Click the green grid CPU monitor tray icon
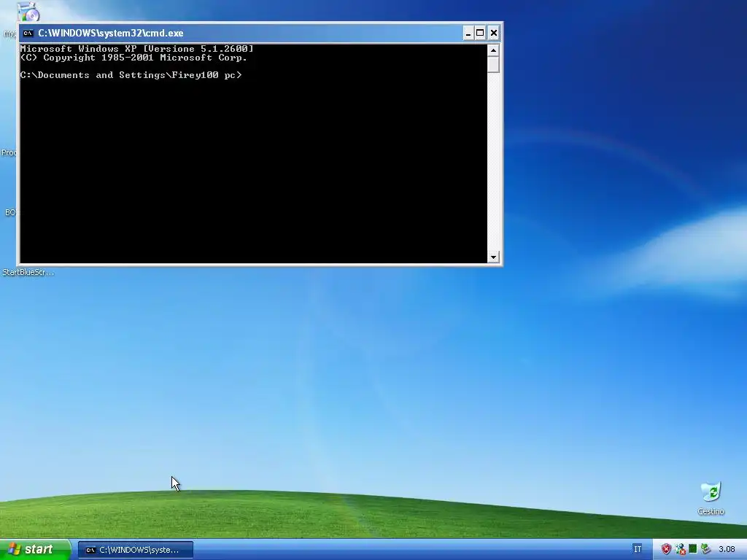The height and width of the screenshot is (560, 747). (693, 550)
